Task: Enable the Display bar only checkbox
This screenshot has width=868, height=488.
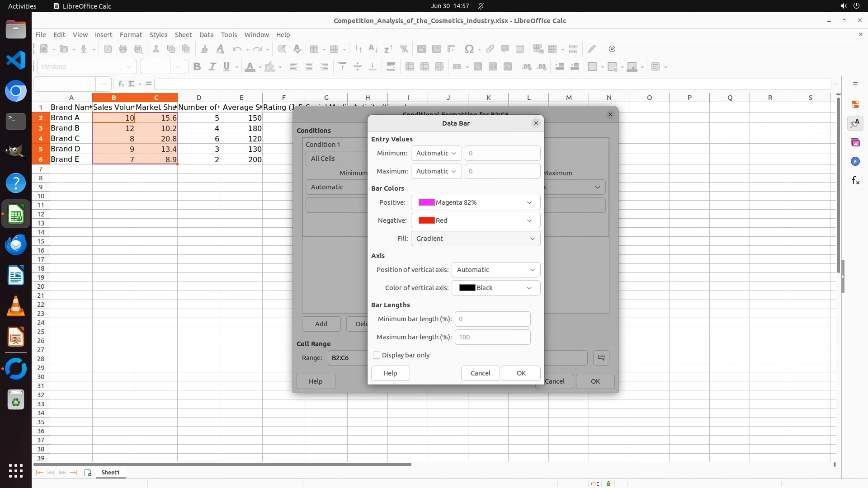Action: 377,355
